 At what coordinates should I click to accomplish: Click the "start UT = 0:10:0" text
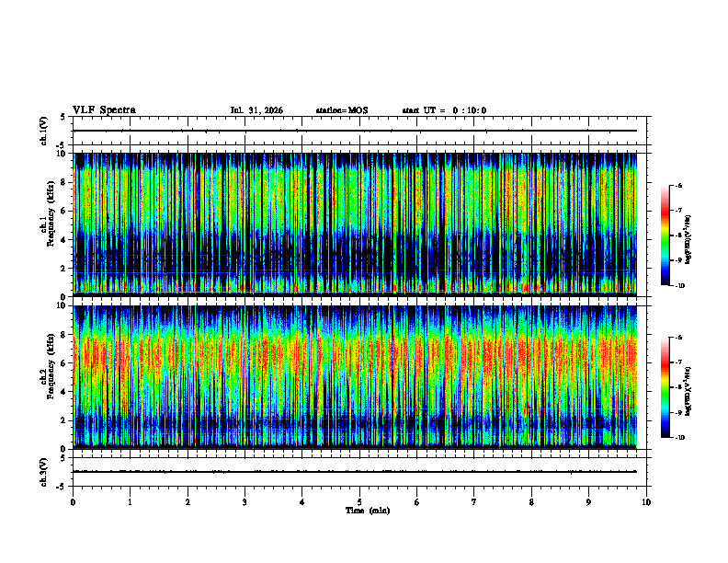pyautogui.click(x=444, y=110)
